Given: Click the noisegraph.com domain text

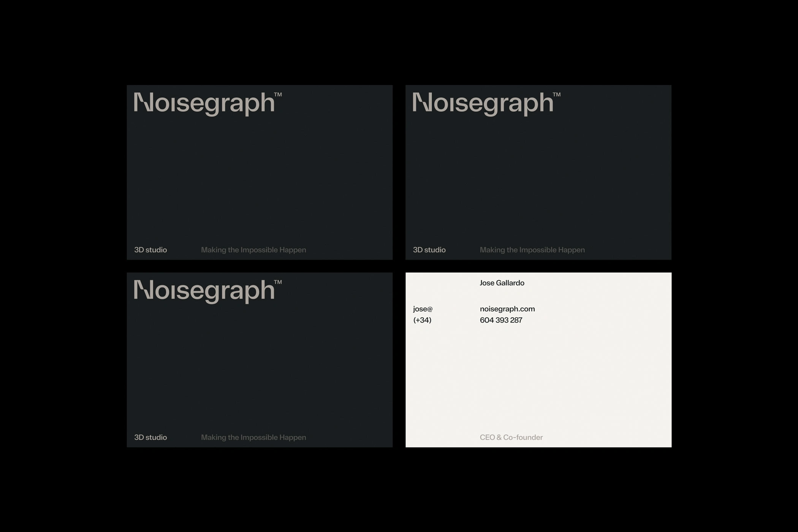Looking at the screenshot, I should pyautogui.click(x=507, y=309).
